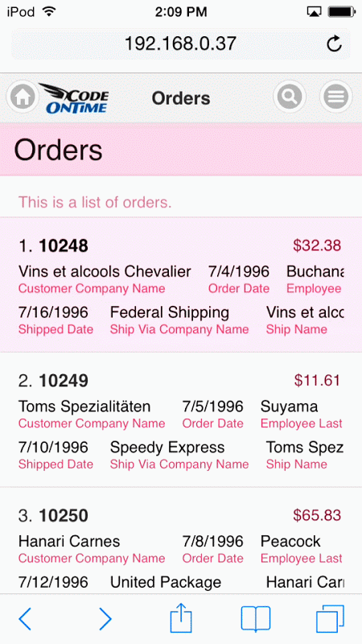The width and height of the screenshot is (362, 644).
Task: Reload the page using the refresh icon
Action: click(x=334, y=44)
